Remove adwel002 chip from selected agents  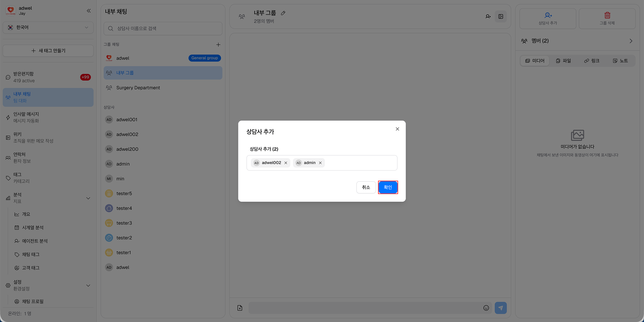point(286,163)
